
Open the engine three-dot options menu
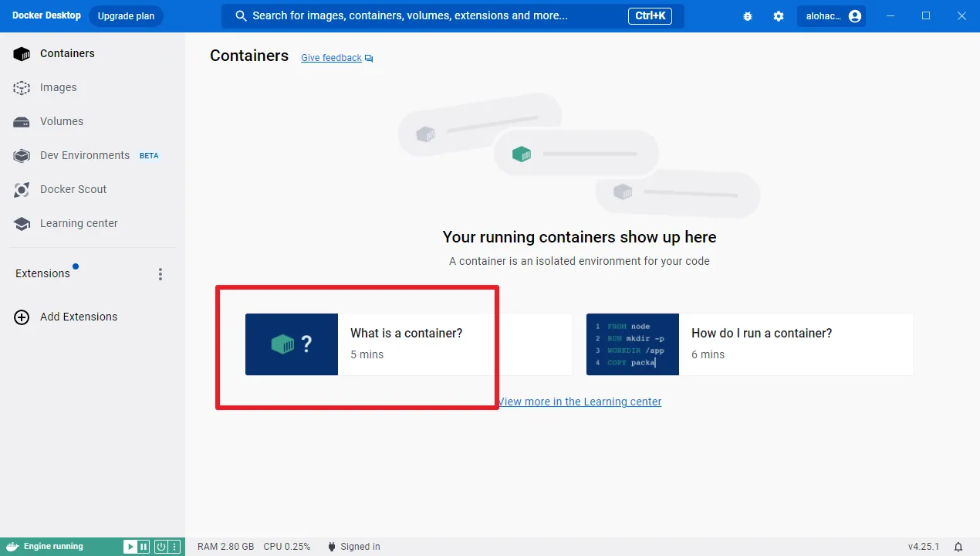174,547
